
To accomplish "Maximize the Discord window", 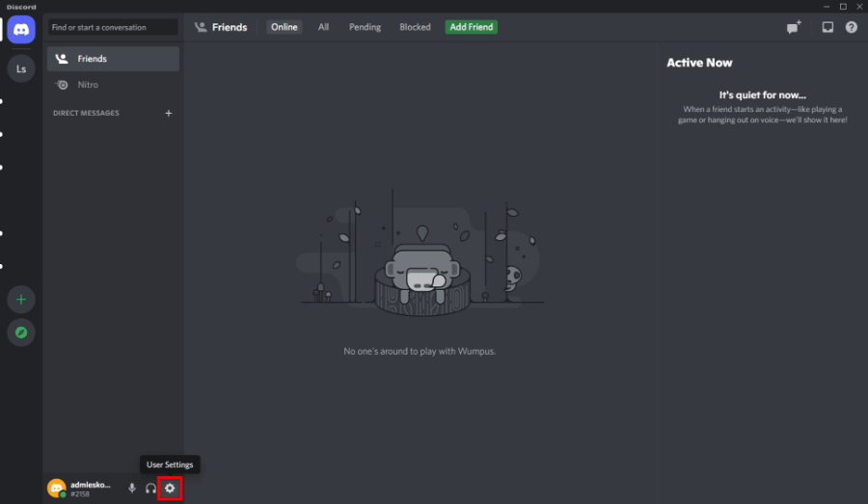I will (x=843, y=7).
